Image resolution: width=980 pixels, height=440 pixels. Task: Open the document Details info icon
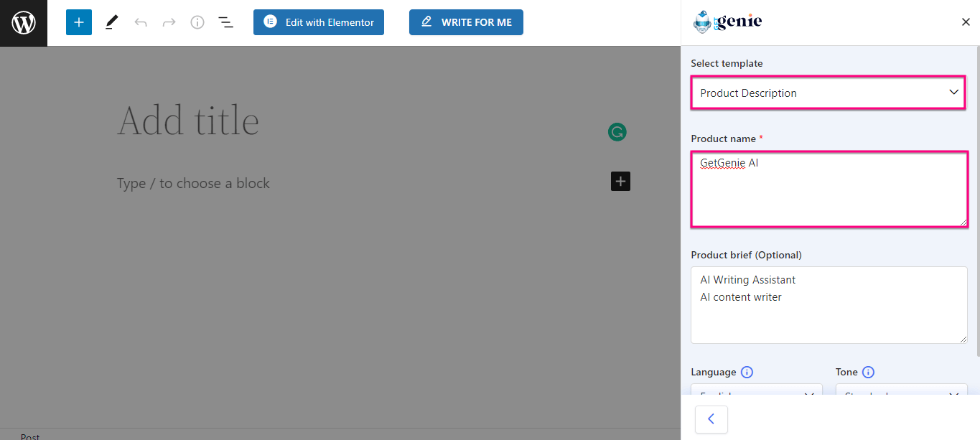tap(197, 22)
